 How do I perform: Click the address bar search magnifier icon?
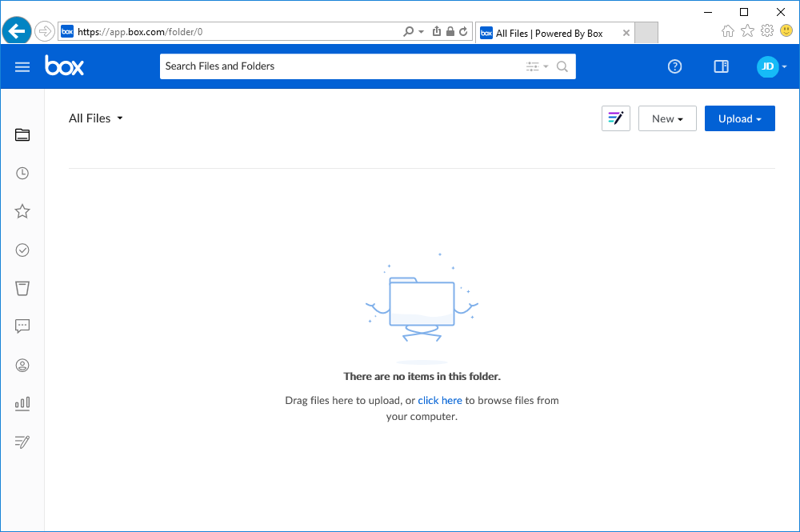pyautogui.click(x=408, y=32)
